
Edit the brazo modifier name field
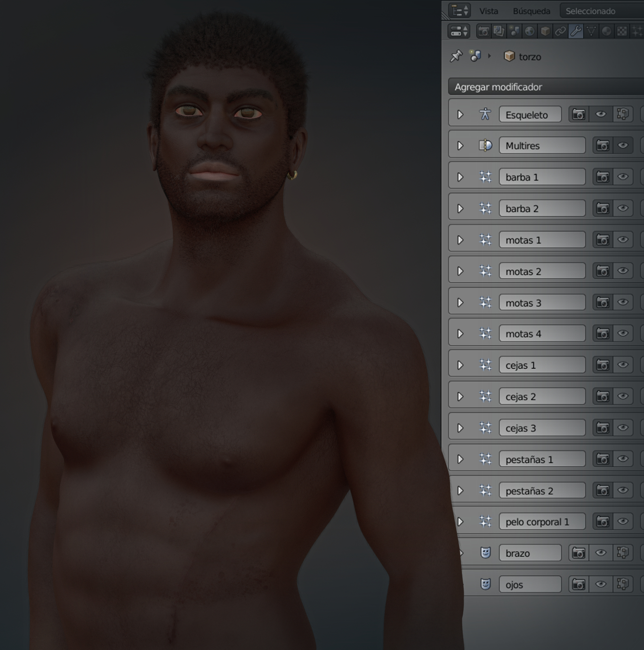(530, 553)
